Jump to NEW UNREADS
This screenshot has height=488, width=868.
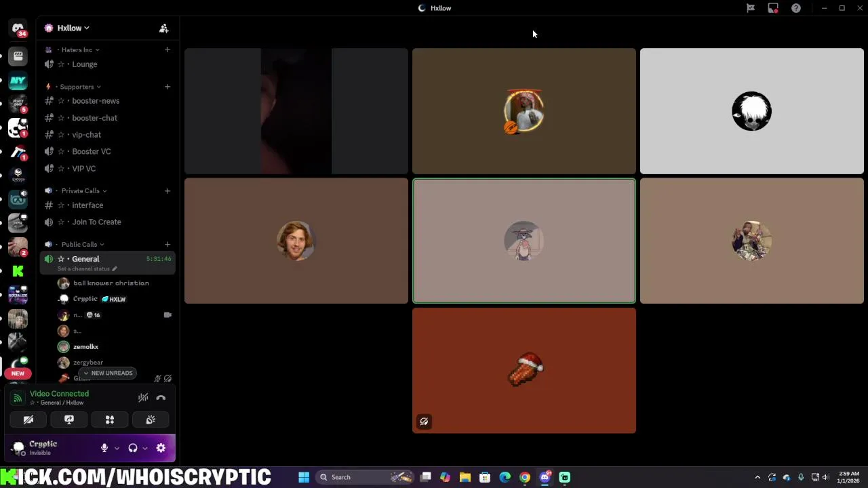click(108, 373)
